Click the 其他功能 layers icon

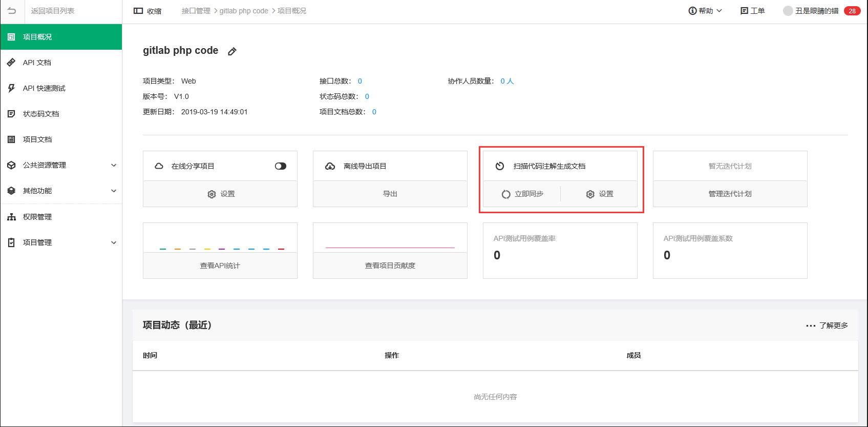pyautogui.click(x=11, y=191)
